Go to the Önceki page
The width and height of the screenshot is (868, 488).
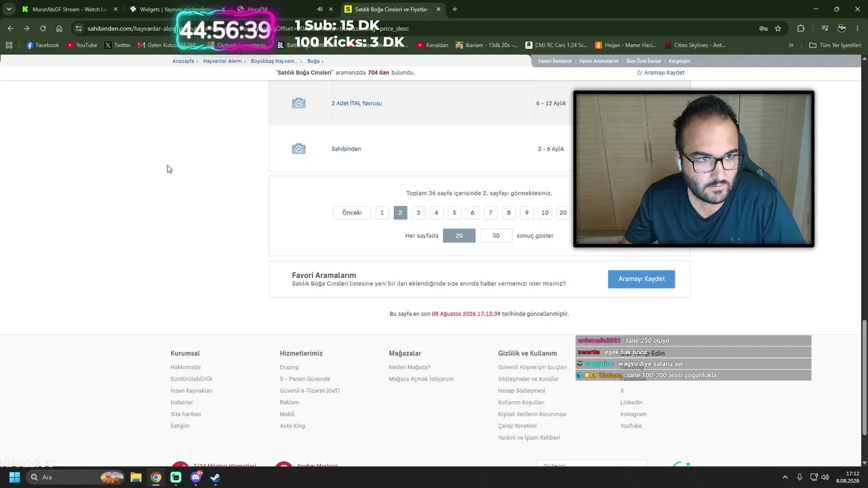click(x=352, y=213)
